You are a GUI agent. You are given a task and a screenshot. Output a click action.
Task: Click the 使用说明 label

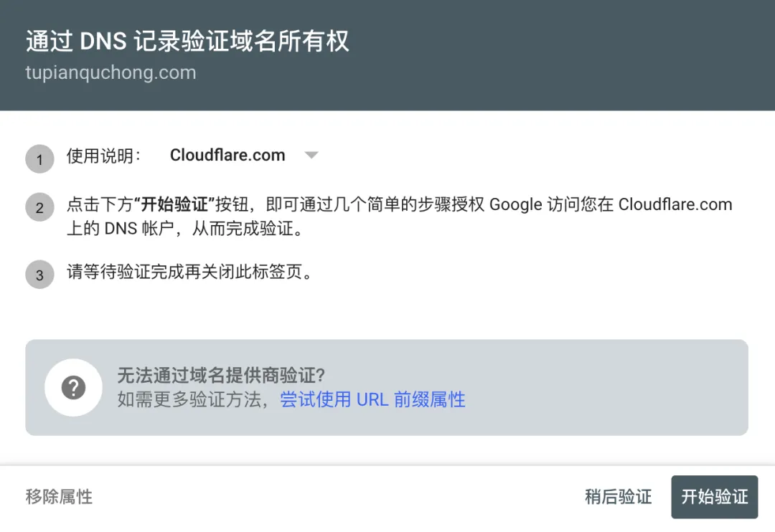click(104, 156)
